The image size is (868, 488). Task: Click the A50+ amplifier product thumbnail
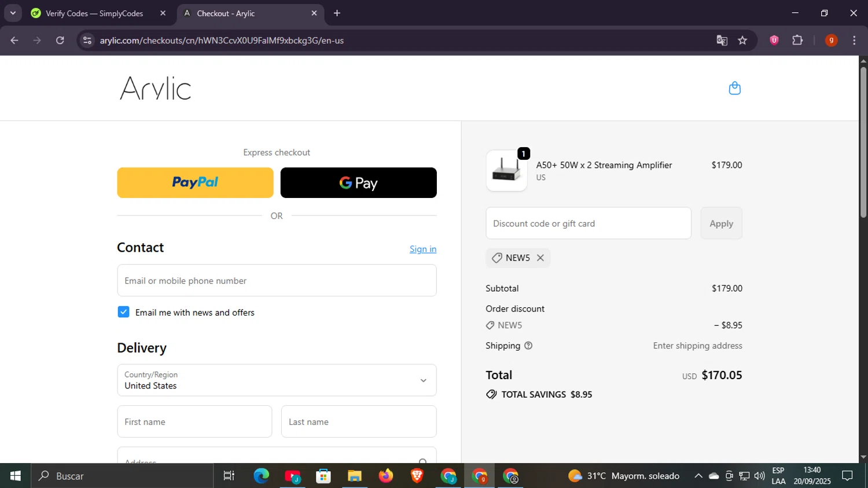coord(506,171)
